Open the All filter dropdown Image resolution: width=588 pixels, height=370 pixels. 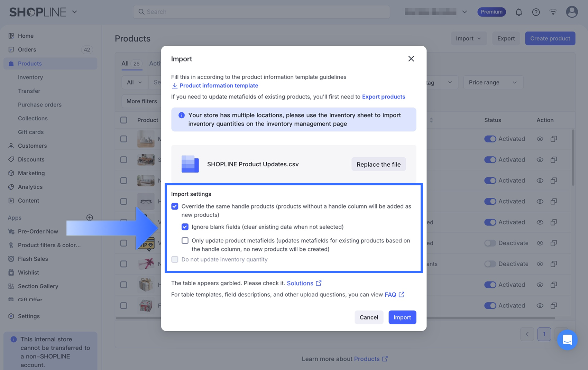(x=135, y=82)
